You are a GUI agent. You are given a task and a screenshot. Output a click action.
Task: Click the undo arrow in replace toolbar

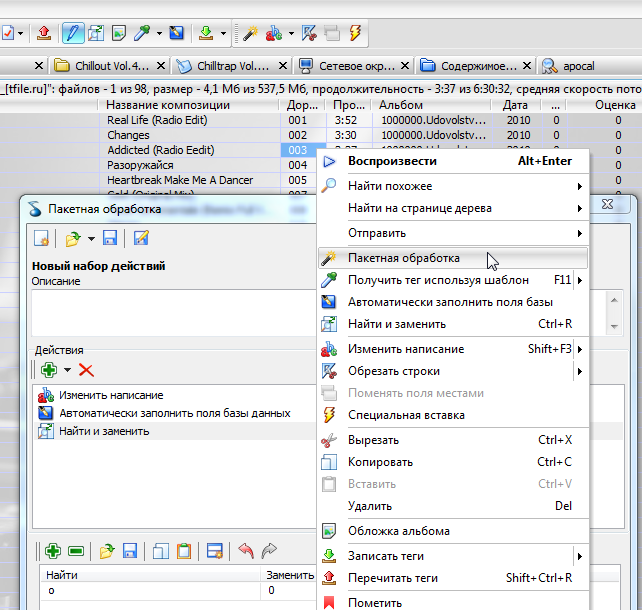pos(246,551)
